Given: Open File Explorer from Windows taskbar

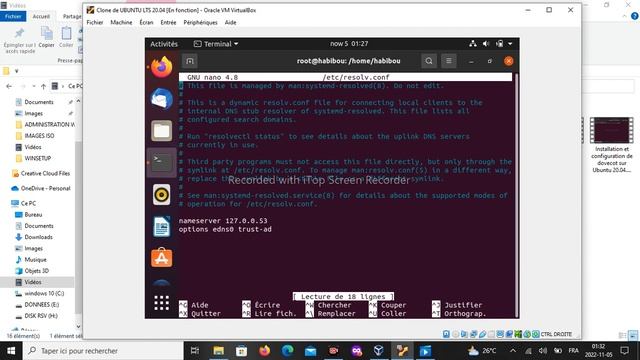Looking at the screenshot, I should point(218,351).
